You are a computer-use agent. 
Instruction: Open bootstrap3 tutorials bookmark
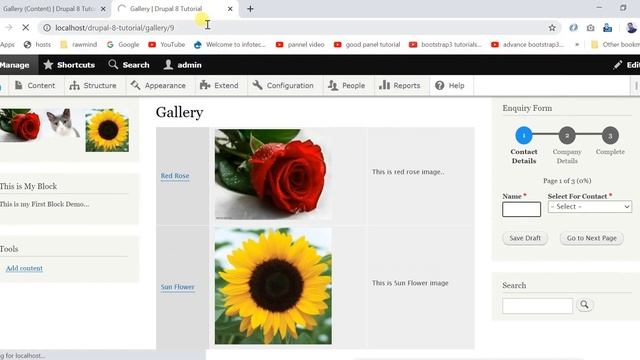[445, 44]
